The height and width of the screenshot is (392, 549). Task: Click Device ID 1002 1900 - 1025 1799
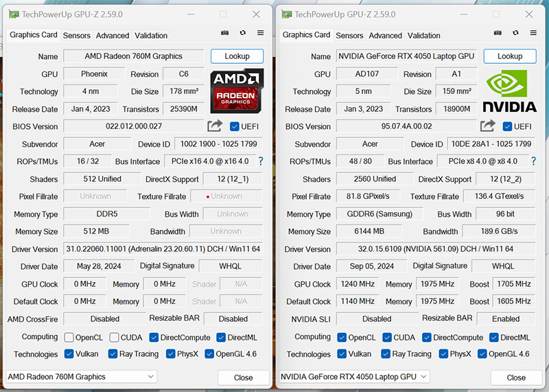click(x=218, y=143)
